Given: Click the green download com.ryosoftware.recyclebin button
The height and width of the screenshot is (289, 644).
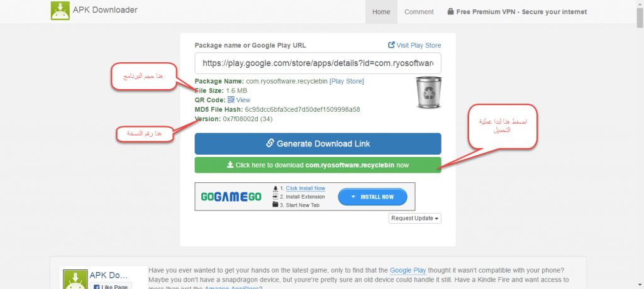Looking at the screenshot, I should [x=318, y=165].
